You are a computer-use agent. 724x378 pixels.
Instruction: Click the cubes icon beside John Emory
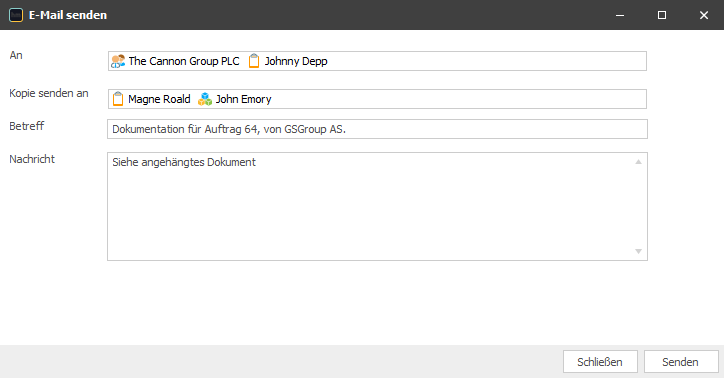pyautogui.click(x=205, y=99)
